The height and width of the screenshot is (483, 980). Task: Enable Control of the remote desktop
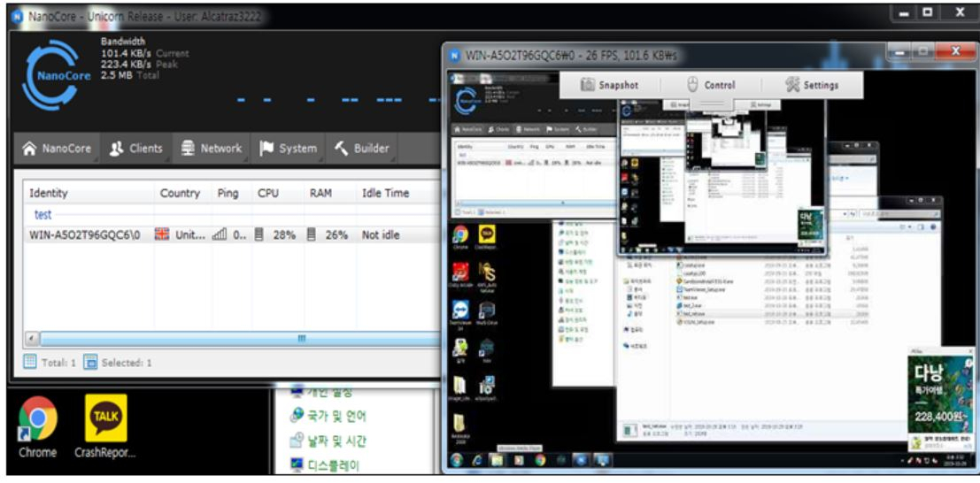[x=711, y=85]
